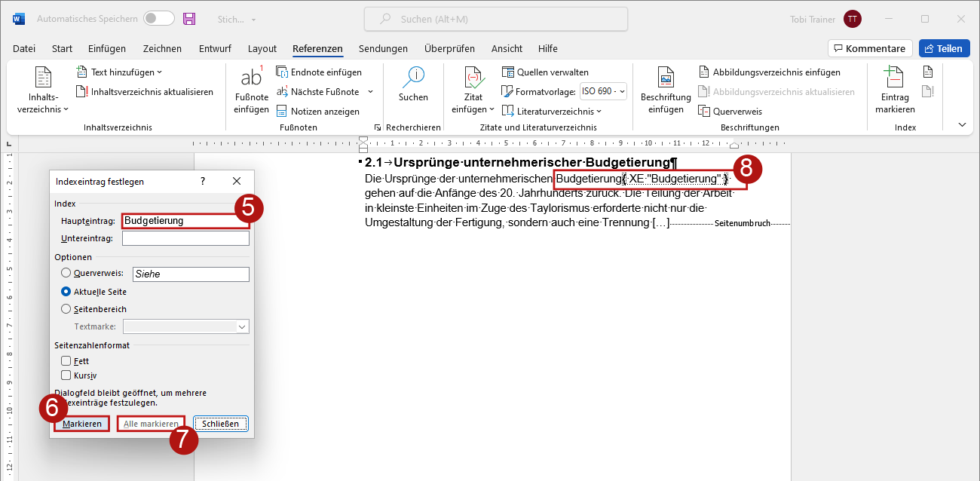Open the Formatvorlage ISO 690 dropdown
980x481 pixels.
pyautogui.click(x=603, y=92)
